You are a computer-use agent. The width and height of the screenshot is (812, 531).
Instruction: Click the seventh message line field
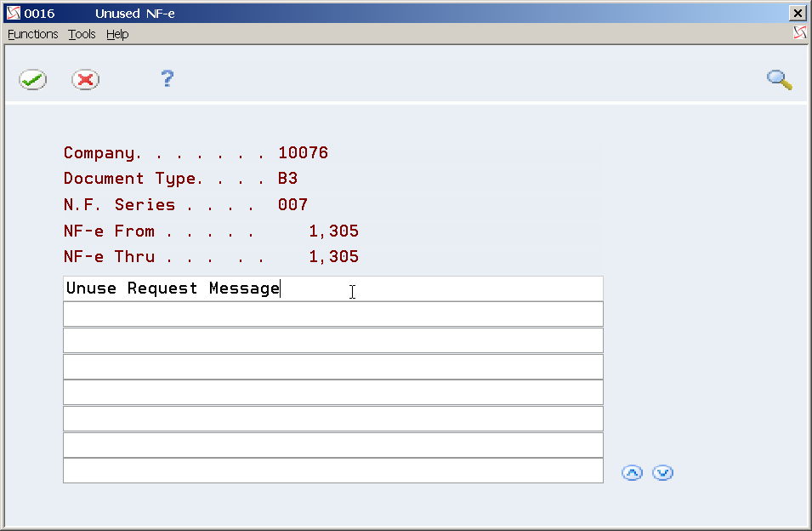pyautogui.click(x=333, y=445)
